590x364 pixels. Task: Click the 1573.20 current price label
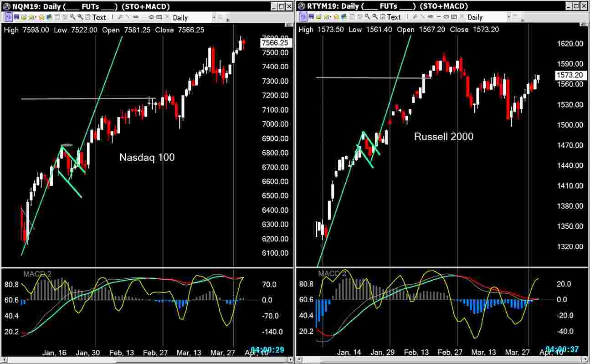coord(571,75)
